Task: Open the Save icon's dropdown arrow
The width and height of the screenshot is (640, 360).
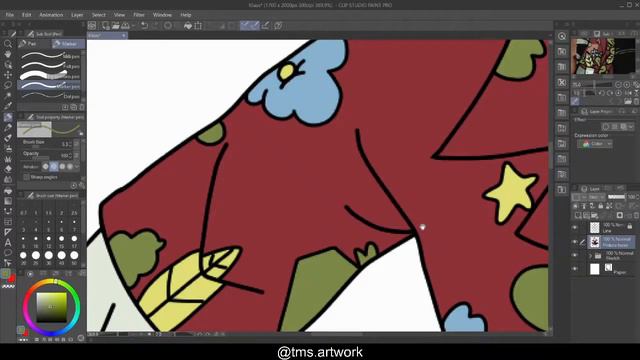Action: pos(133,26)
